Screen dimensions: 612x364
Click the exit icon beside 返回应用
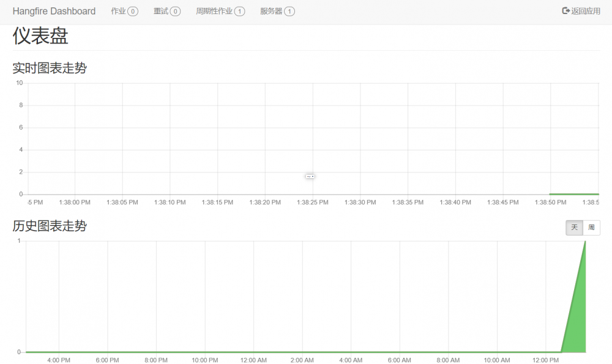click(x=565, y=10)
